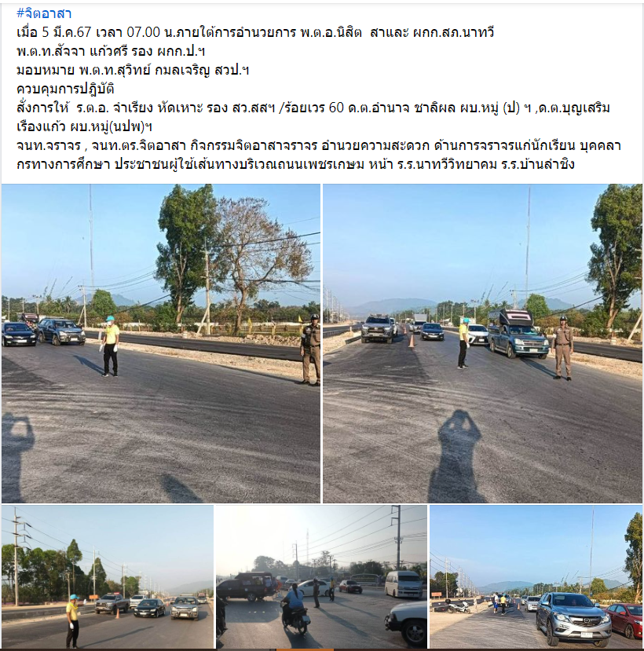Open the top-left photo with bare tree
The height and width of the screenshot is (651, 644).
click(161, 343)
